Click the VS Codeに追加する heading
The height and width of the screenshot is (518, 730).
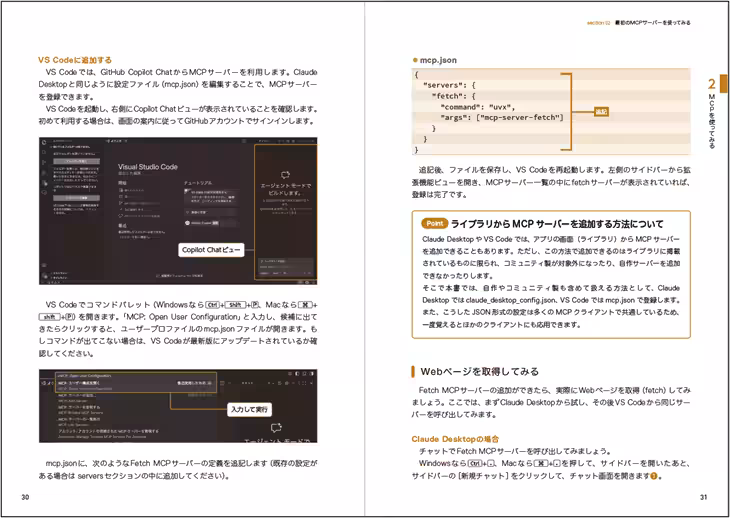pyautogui.click(x=75, y=60)
